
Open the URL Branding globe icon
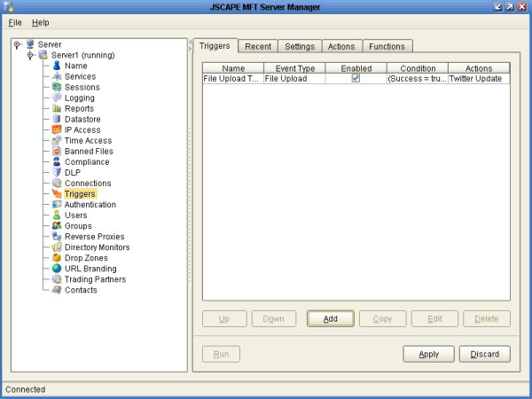coord(57,269)
